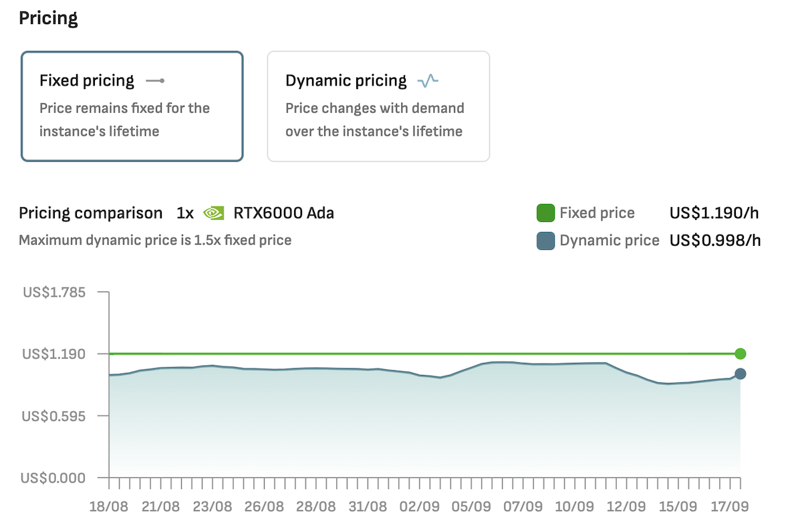Click the 31/08 date on x-axis
The image size is (802, 532).
coord(367,506)
